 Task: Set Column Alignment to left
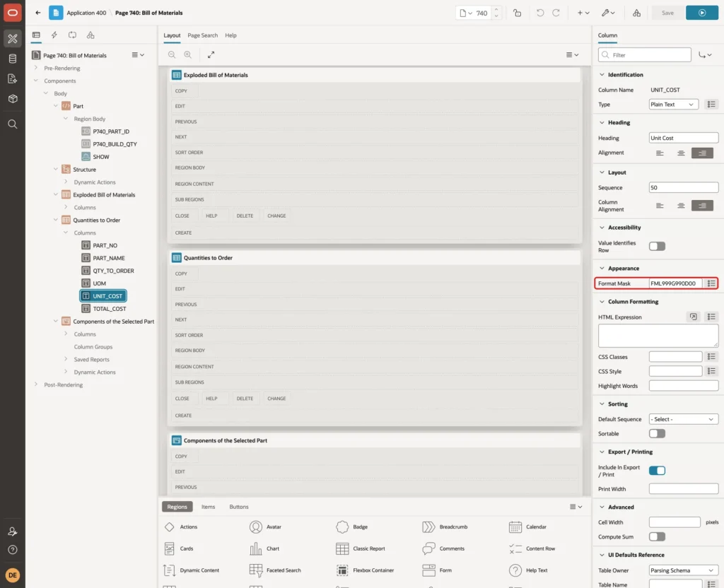tap(660, 206)
